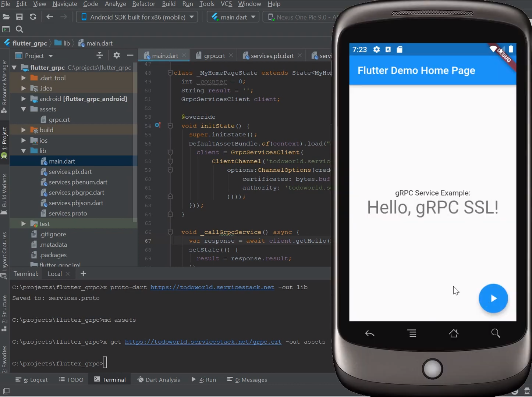Open the Resource Manager side panel

click(x=4, y=86)
